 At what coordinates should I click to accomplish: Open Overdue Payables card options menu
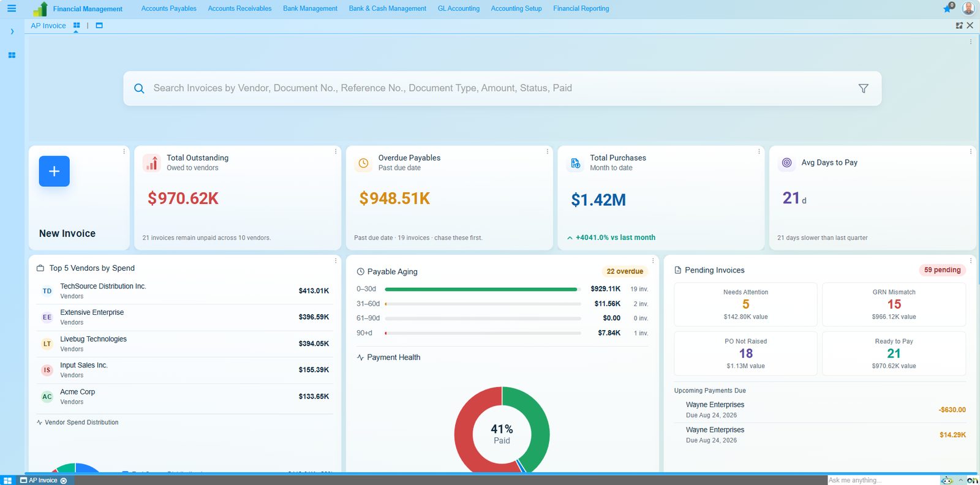pos(548,151)
